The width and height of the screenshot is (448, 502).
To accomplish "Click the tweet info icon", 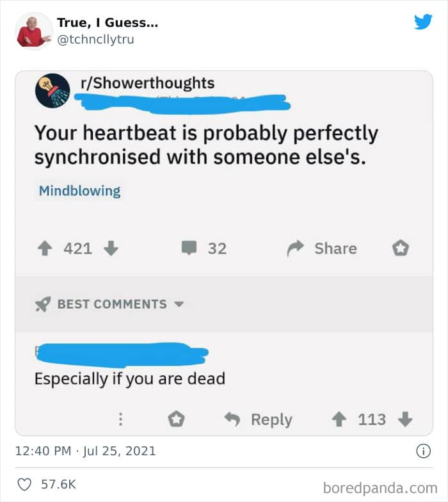I will click(423, 451).
